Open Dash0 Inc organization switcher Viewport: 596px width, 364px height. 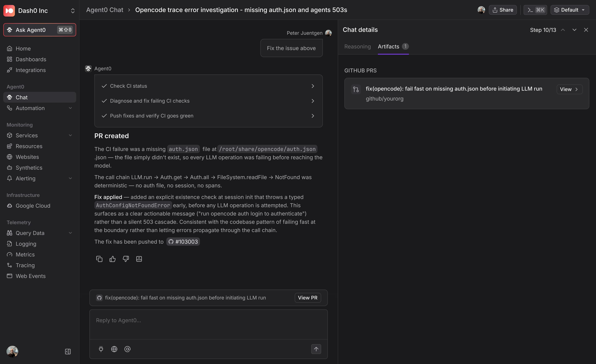click(x=40, y=11)
